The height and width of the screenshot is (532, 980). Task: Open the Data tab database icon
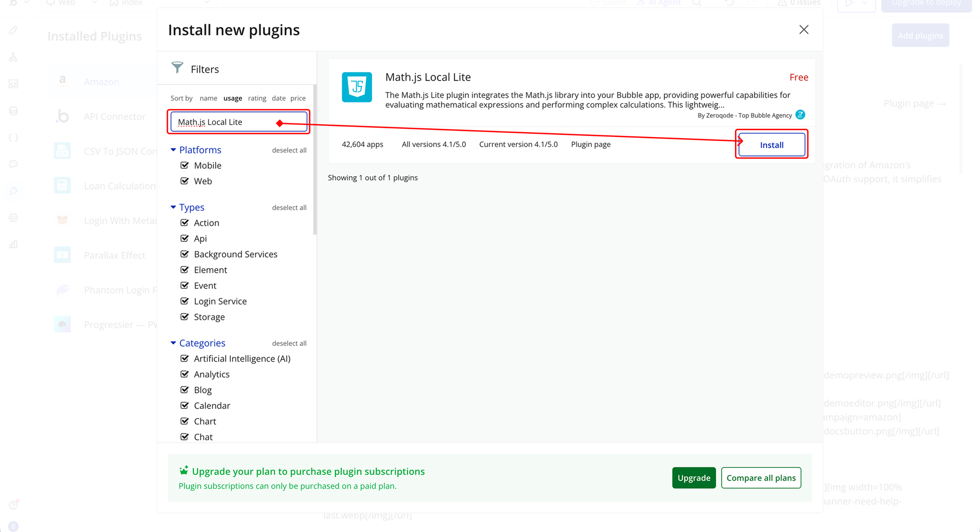(x=13, y=111)
